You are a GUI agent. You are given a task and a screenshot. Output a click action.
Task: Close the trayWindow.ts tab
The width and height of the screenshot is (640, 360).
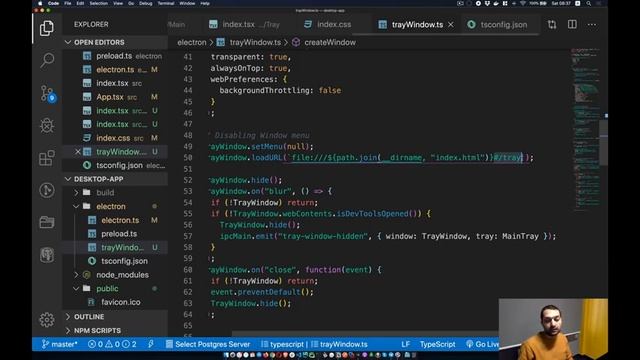[451, 24]
